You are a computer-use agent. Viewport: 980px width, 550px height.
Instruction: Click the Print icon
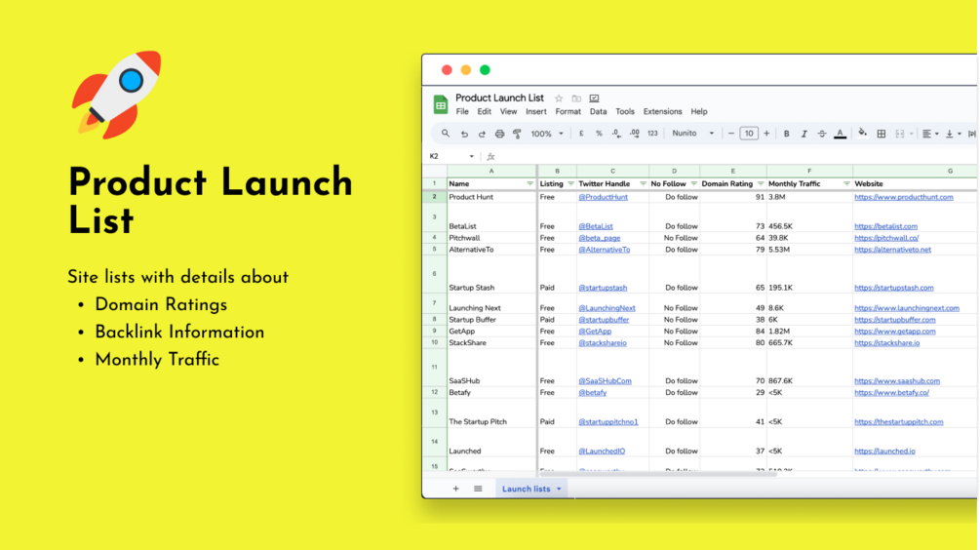pyautogui.click(x=499, y=134)
